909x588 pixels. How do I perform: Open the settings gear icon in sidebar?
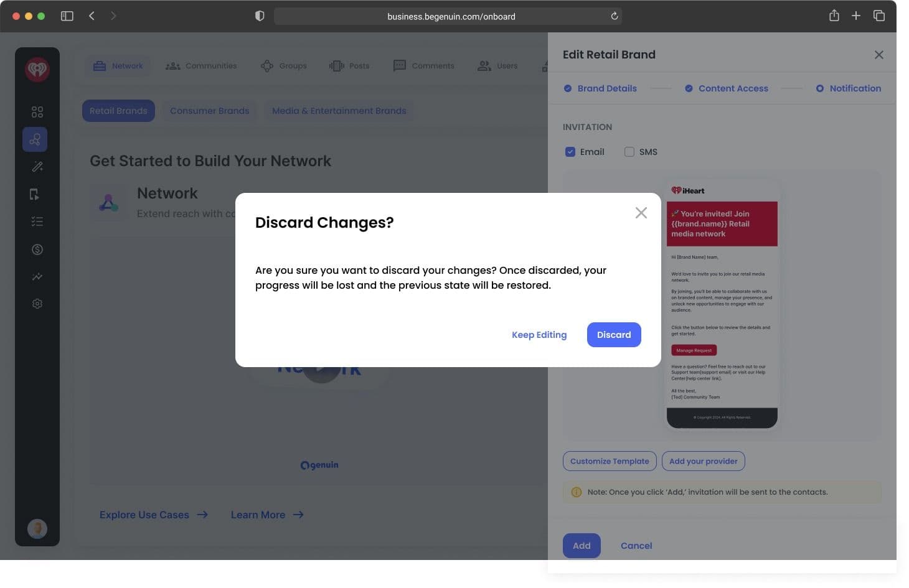pyautogui.click(x=37, y=304)
